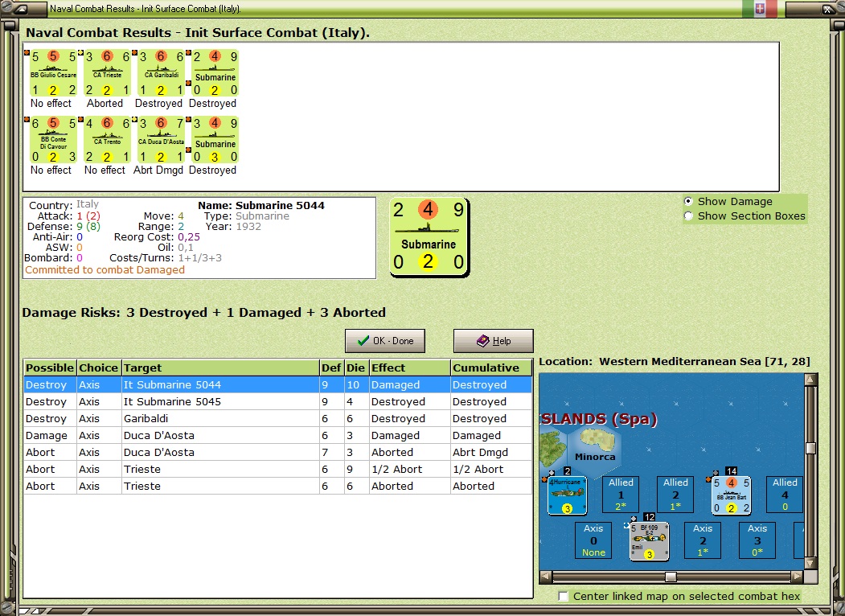Click the map horizontal scrollbar thumb

(671, 577)
